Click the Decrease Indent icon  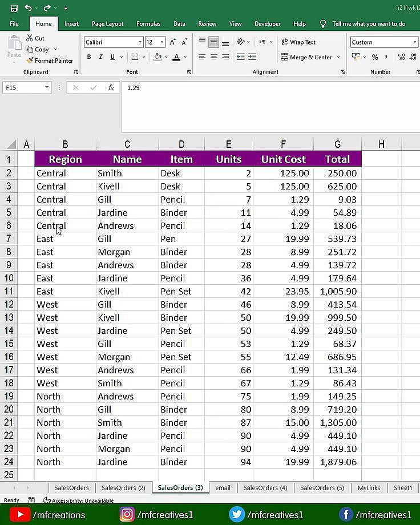(240, 57)
